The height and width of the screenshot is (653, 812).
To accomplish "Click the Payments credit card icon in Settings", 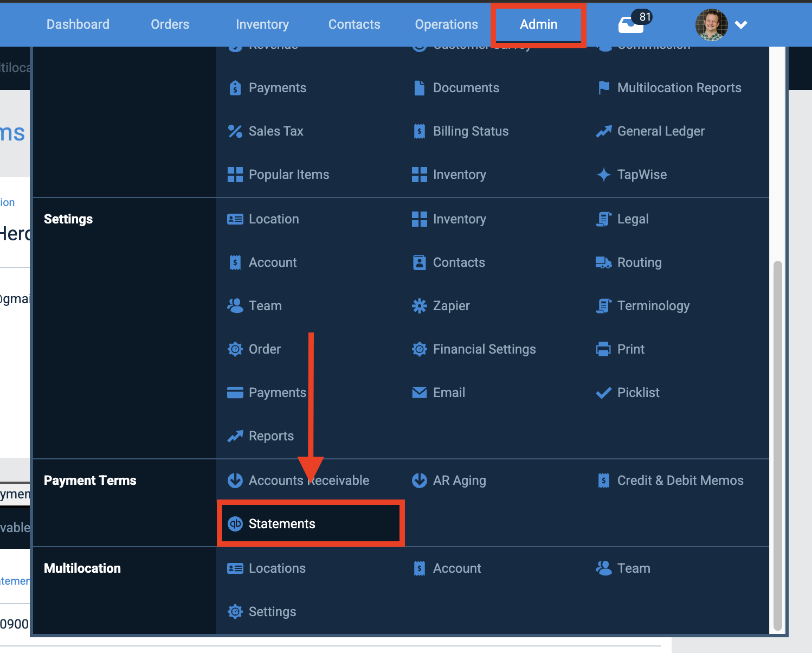I will pos(235,393).
